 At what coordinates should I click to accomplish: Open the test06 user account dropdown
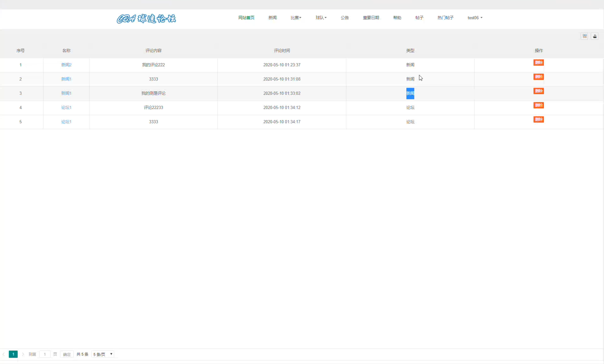coord(475,18)
